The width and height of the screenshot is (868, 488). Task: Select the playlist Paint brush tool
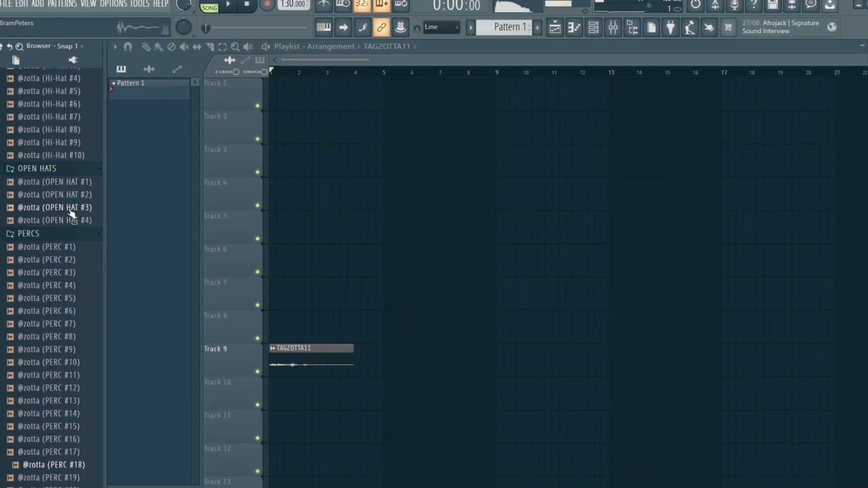pyautogui.click(x=158, y=47)
